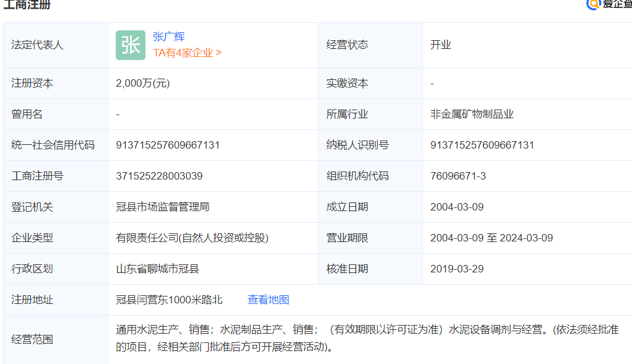632x364 pixels.
Task: Click the 非金属矿物制品业 industry value
Action: point(472,114)
